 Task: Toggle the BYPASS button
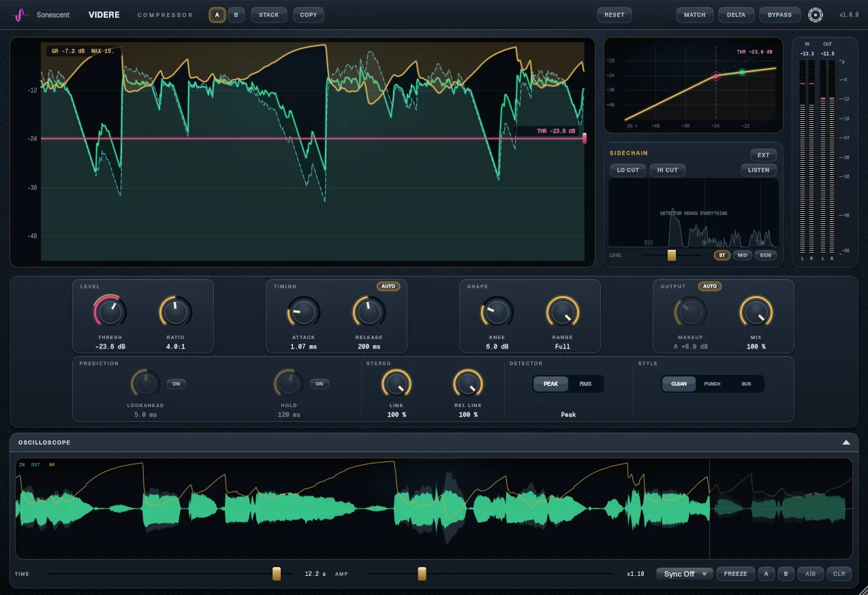pyautogui.click(x=779, y=15)
